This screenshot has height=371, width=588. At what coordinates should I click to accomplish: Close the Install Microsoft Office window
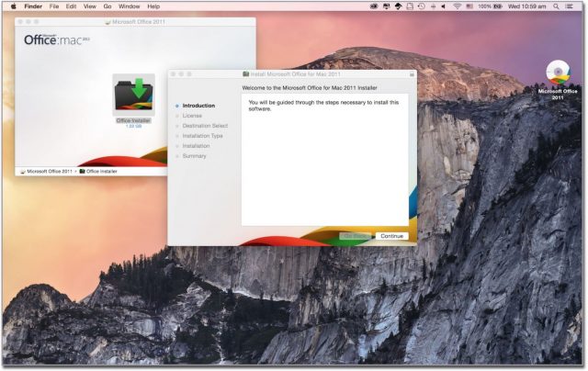click(x=174, y=74)
